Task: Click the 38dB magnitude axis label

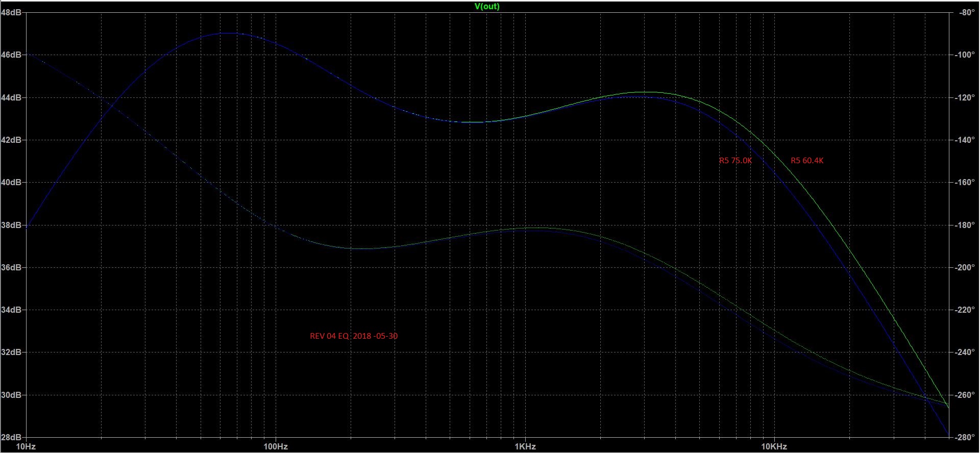Action: coord(11,225)
